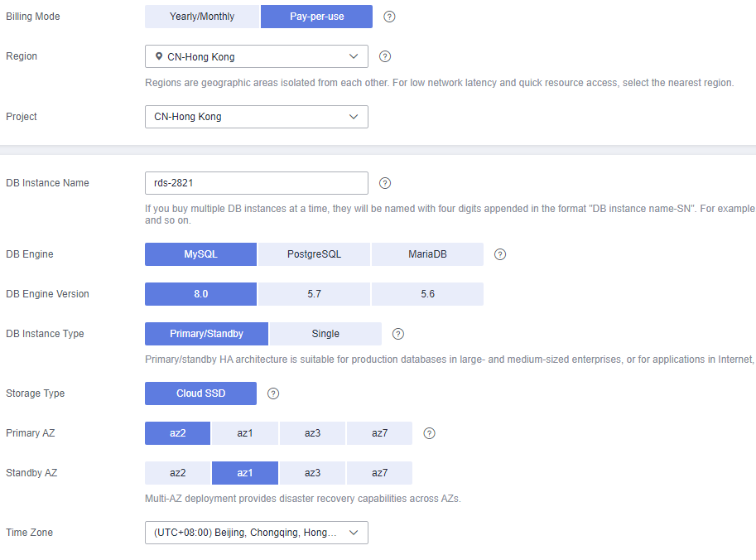Image resolution: width=756 pixels, height=560 pixels.
Task: Select Yearly/Monthly billing mode
Action: pos(202,17)
